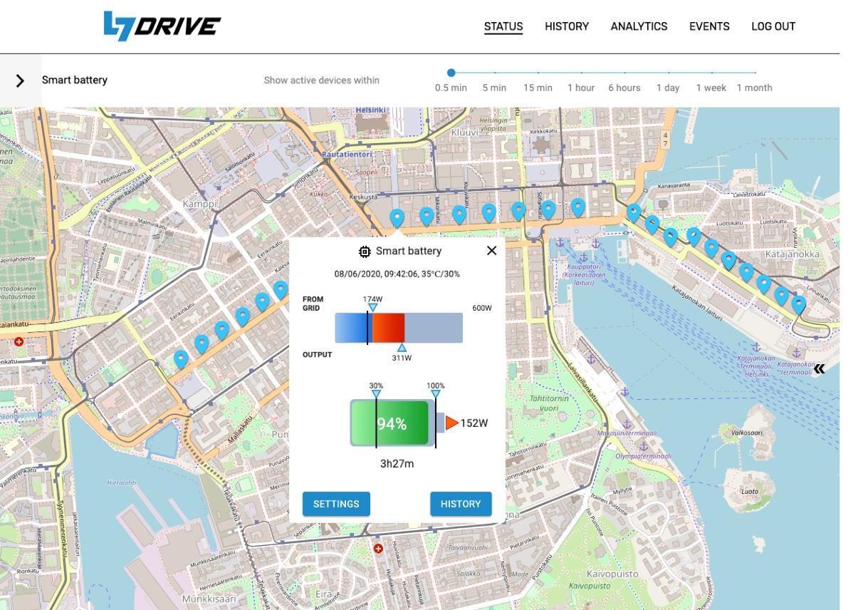Select the map pin near Katajanokka
The height and width of the screenshot is (610, 868).
(729, 259)
